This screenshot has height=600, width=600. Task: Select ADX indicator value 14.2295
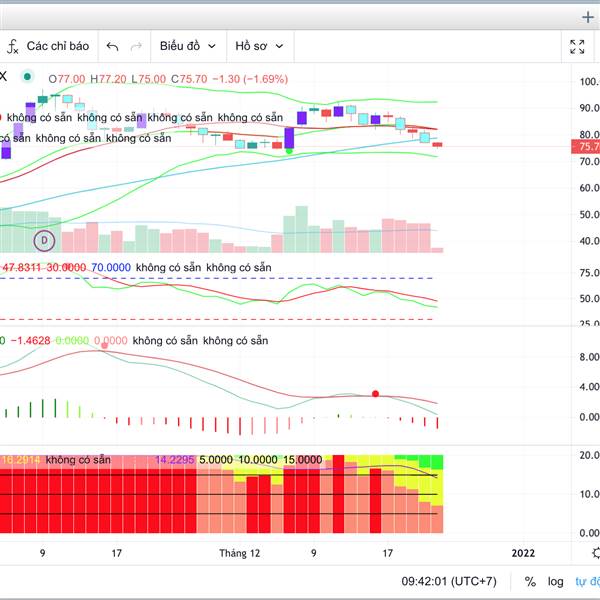tap(174, 460)
